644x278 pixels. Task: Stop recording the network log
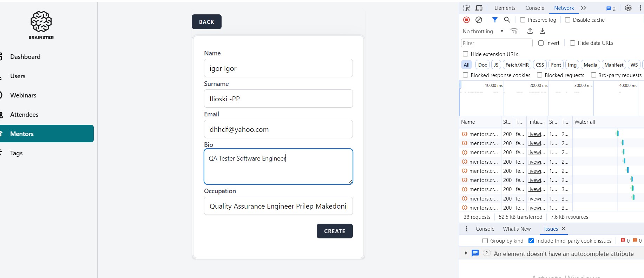click(x=466, y=20)
